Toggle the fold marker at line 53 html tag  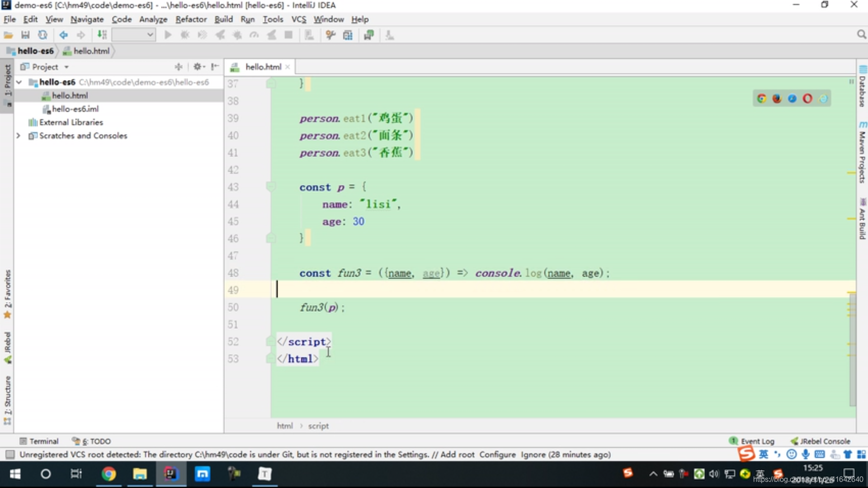pyautogui.click(x=270, y=358)
